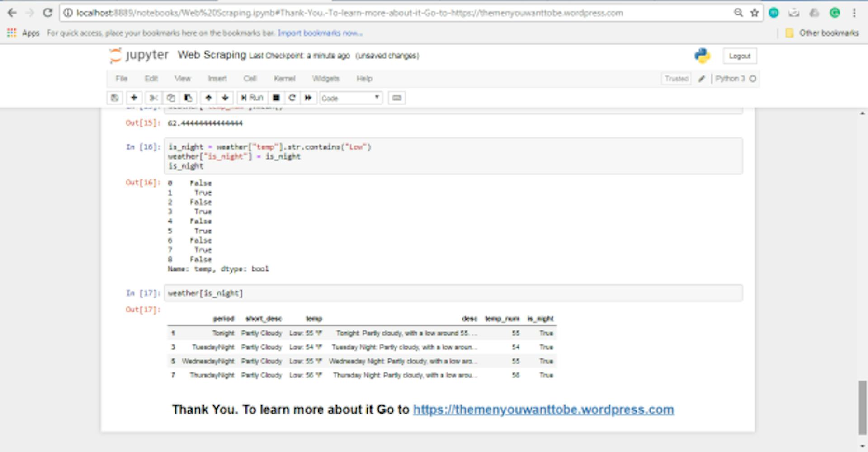Click the Logout button
The image size is (868, 452).
tap(740, 56)
